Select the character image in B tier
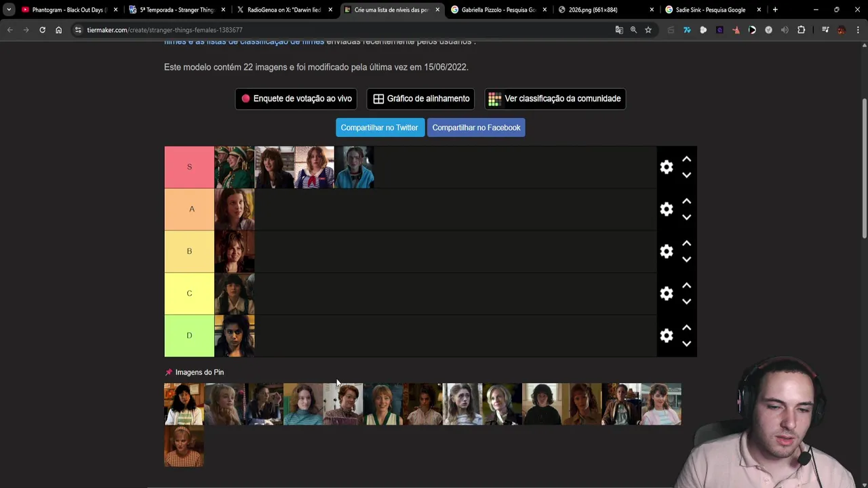Image resolution: width=868 pixels, height=488 pixels. (x=235, y=251)
